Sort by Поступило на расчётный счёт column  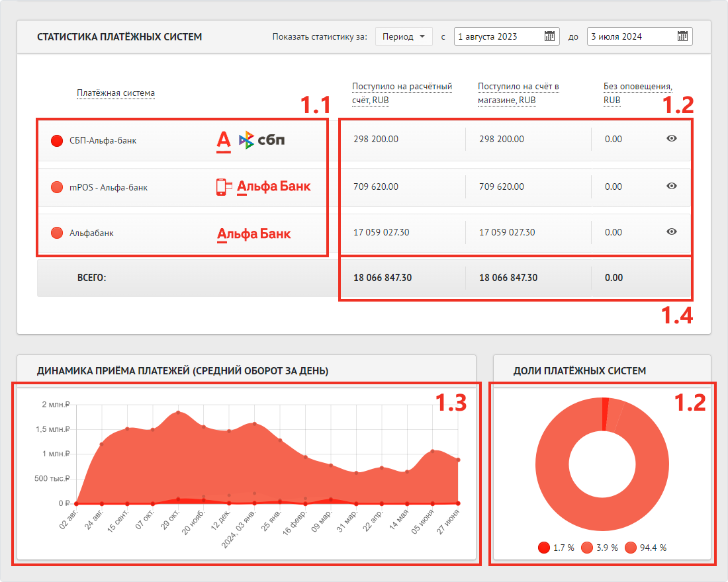[x=402, y=93]
